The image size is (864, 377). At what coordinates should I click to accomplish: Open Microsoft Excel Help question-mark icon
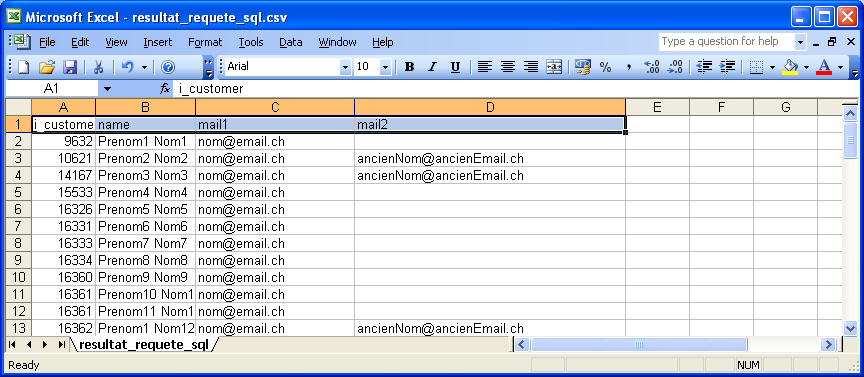click(x=168, y=67)
